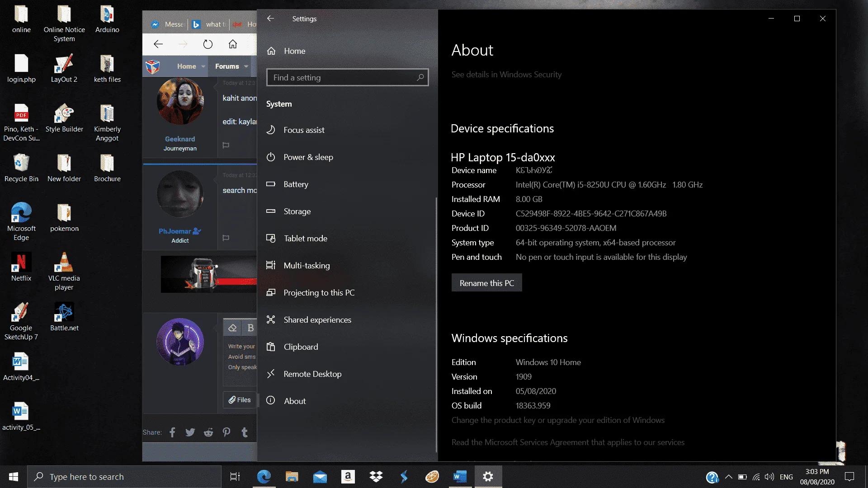The width and height of the screenshot is (868, 488).
Task: Toggle Bold in the reply editor
Action: 250,328
